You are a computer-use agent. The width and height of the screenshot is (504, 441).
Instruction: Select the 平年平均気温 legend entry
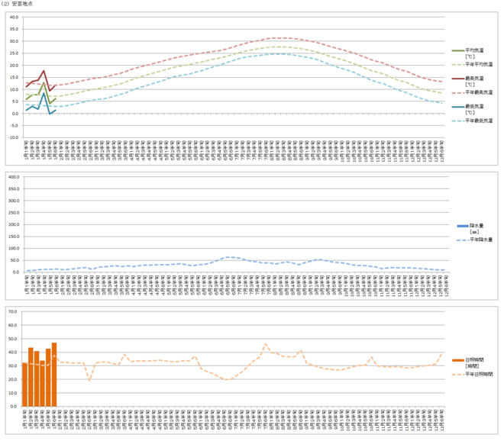pos(479,65)
